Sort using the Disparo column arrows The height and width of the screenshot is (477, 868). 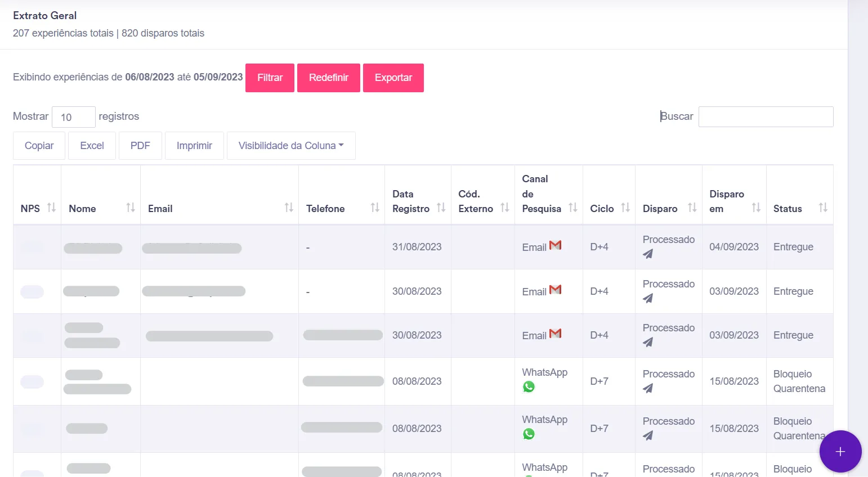click(x=692, y=208)
